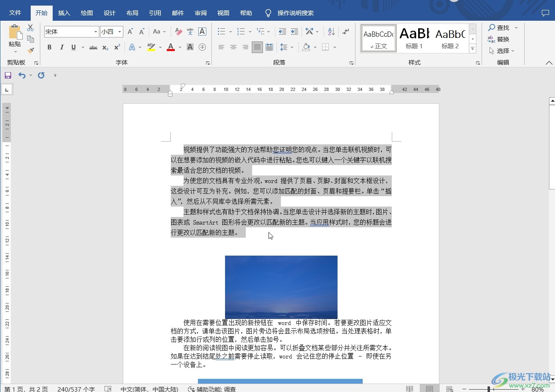Image resolution: width=555 pixels, height=392 pixels.
Task: Open the text effects glowing A icon
Action: [133, 47]
